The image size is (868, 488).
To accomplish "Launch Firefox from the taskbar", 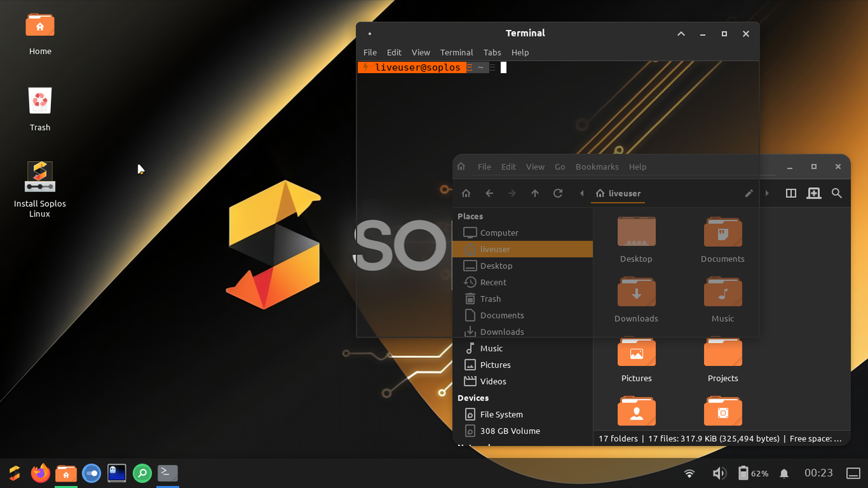I will coord(40,473).
